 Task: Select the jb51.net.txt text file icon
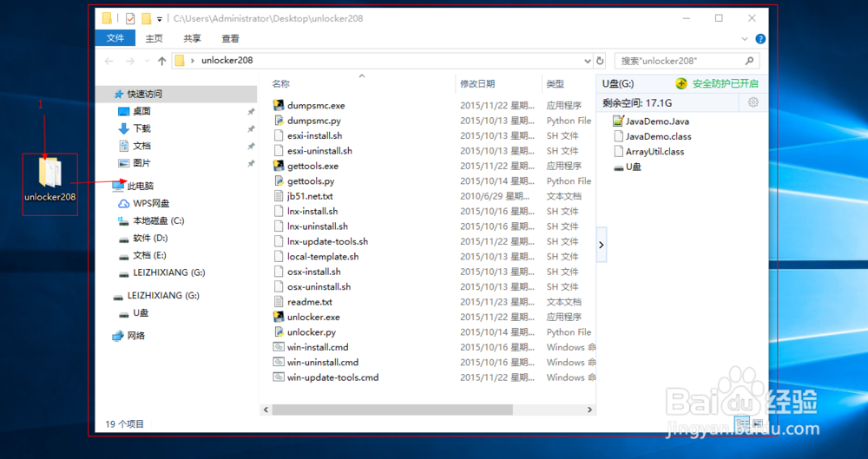tap(279, 196)
